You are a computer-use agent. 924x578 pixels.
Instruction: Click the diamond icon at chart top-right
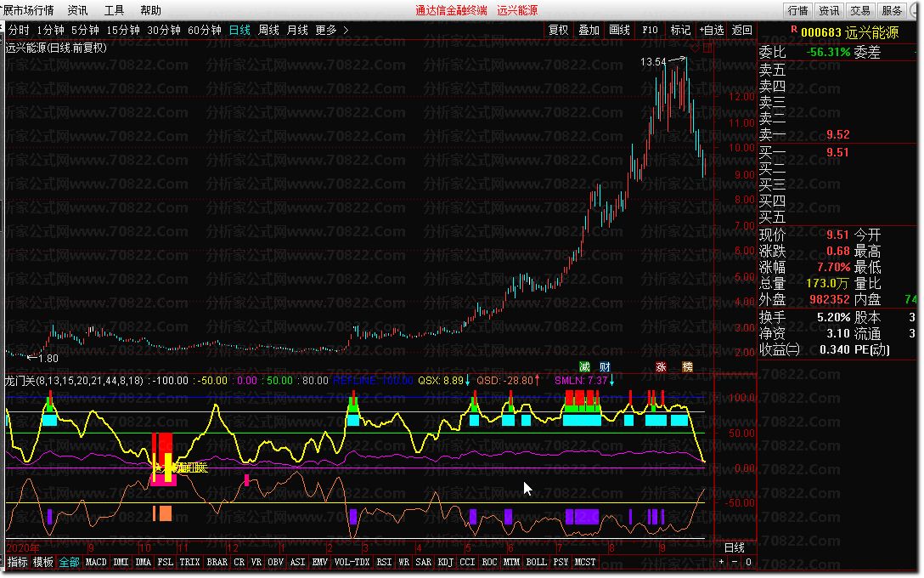coord(696,48)
